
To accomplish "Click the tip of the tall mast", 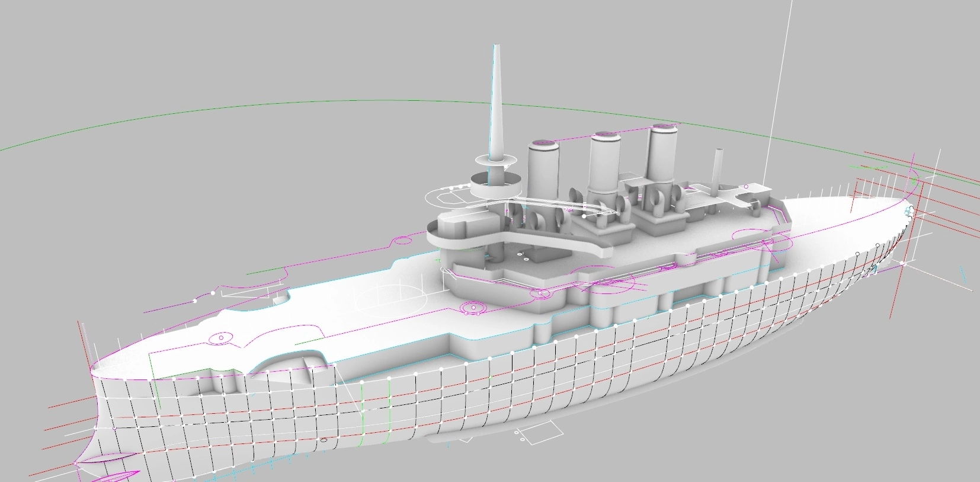I will [x=496, y=47].
